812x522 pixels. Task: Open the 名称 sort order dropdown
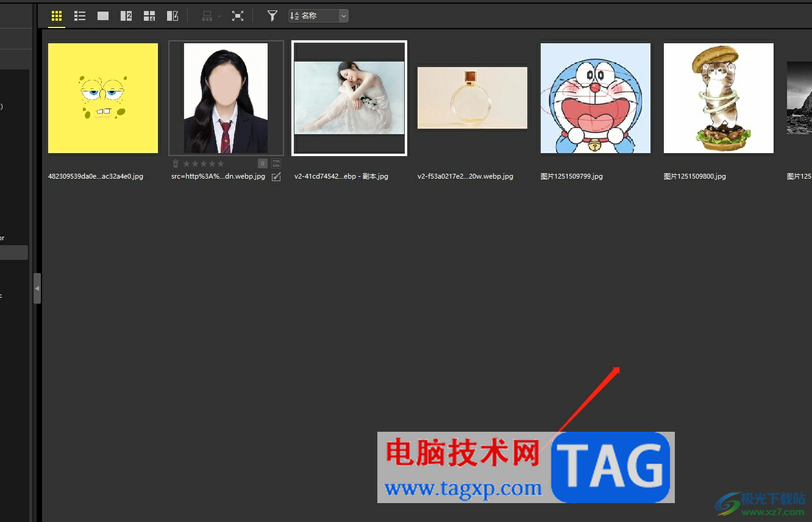pyautogui.click(x=318, y=16)
